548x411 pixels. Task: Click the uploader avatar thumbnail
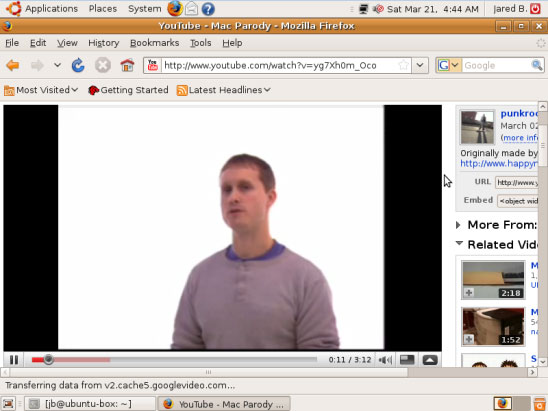477,127
